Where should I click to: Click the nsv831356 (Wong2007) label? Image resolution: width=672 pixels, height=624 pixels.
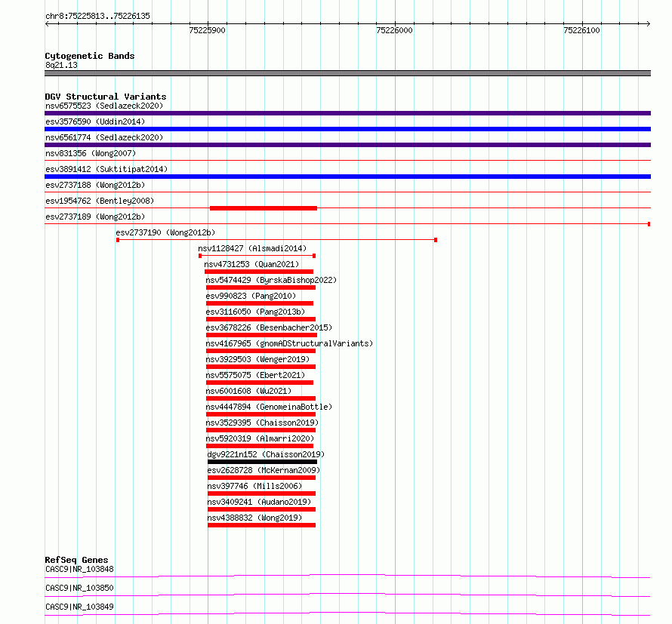[x=91, y=153]
